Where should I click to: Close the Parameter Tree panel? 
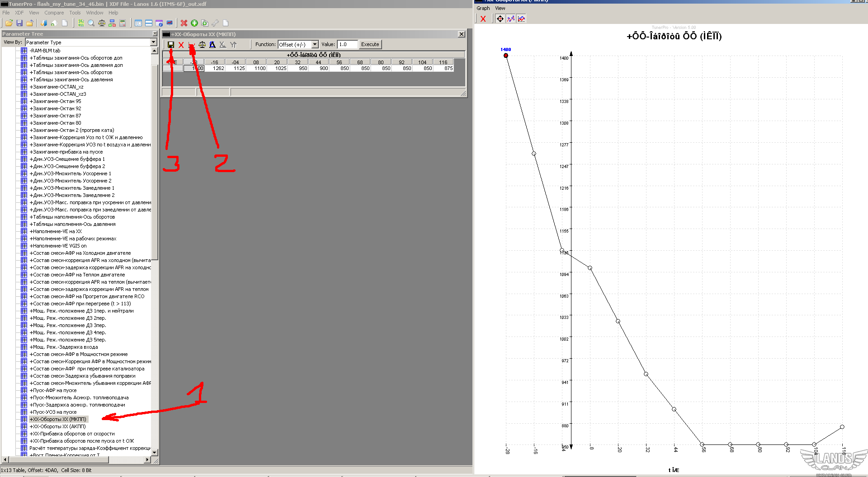(x=155, y=34)
